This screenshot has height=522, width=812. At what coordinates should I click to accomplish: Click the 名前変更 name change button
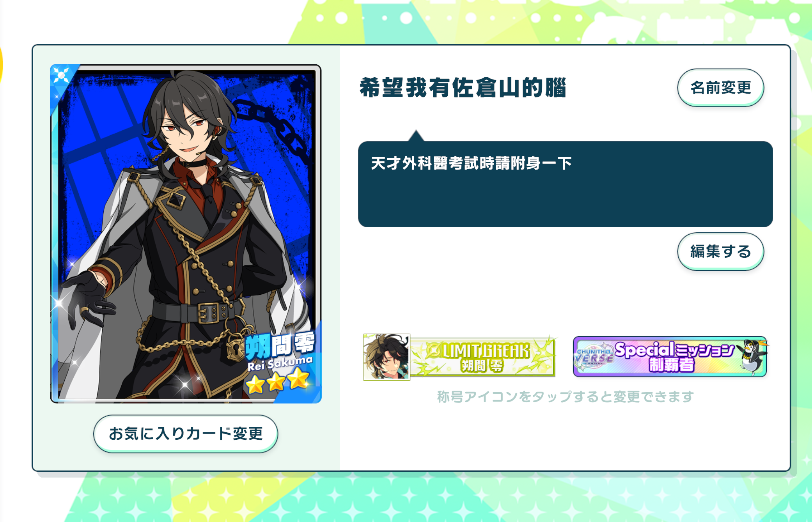(x=720, y=88)
